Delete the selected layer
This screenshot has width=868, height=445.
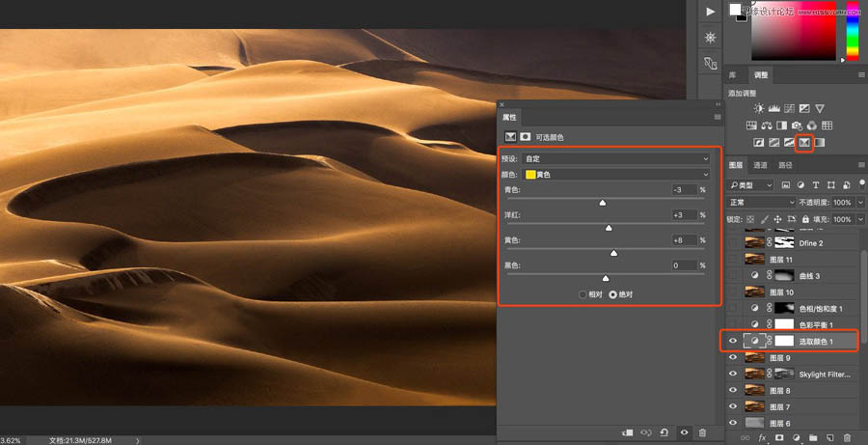(847, 438)
